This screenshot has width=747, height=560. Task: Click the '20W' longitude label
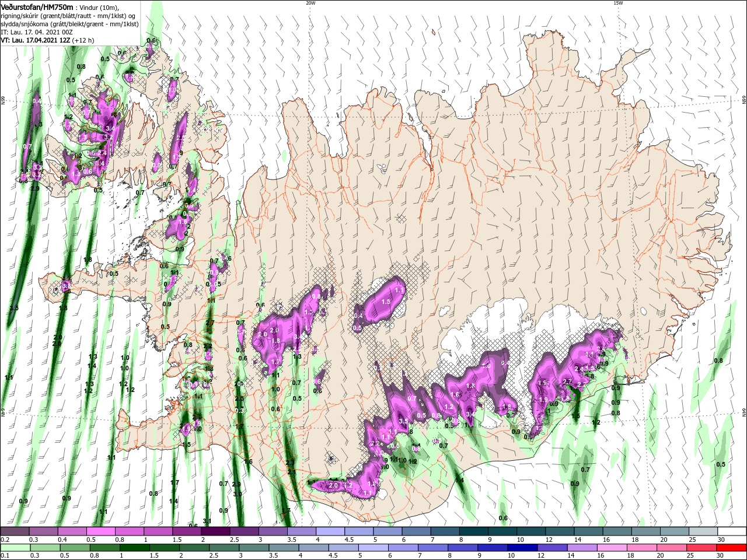coord(310,3)
